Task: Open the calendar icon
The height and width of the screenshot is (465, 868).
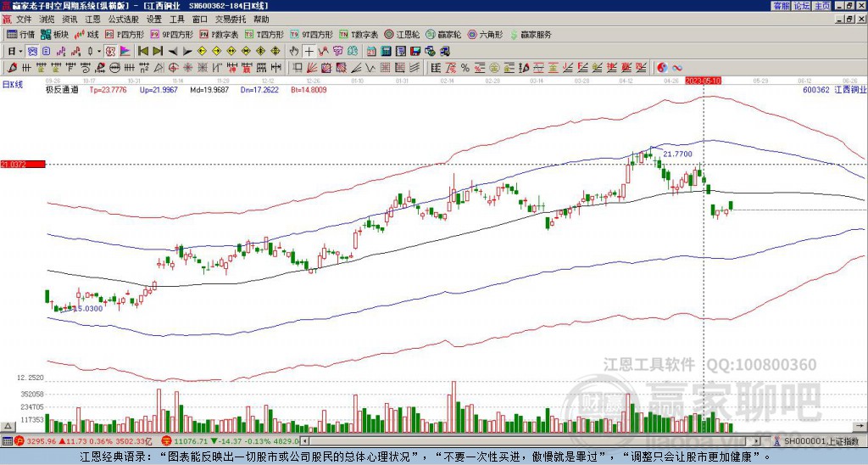Action: [x=371, y=51]
